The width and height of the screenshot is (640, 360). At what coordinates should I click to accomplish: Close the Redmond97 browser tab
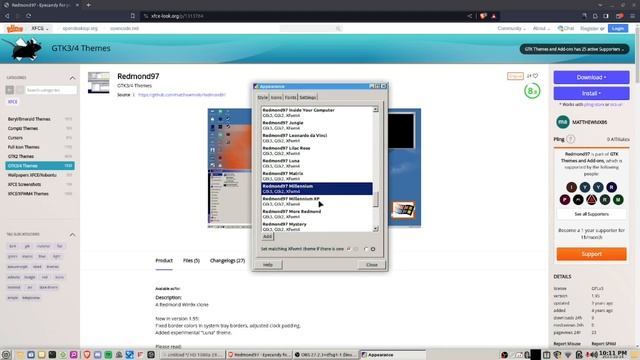pyautogui.click(x=77, y=5)
